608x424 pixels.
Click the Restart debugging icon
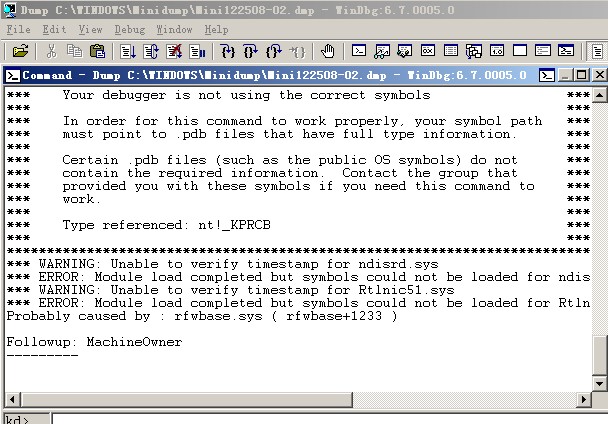[151, 51]
